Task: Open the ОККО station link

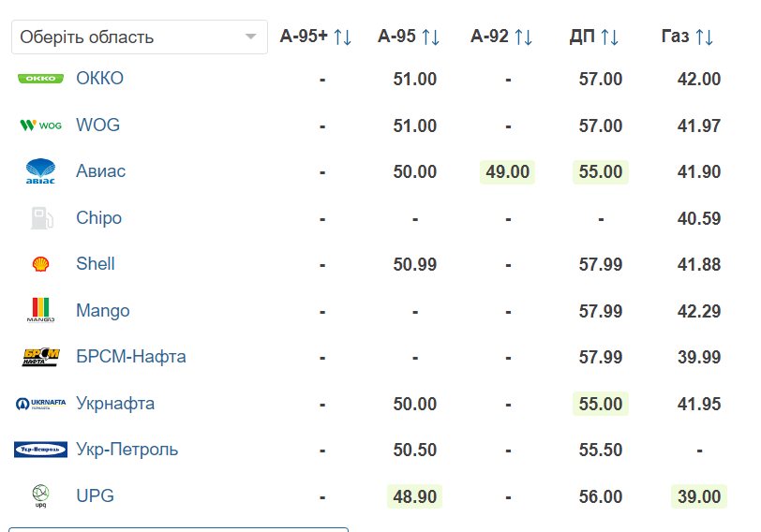Action: tap(100, 78)
